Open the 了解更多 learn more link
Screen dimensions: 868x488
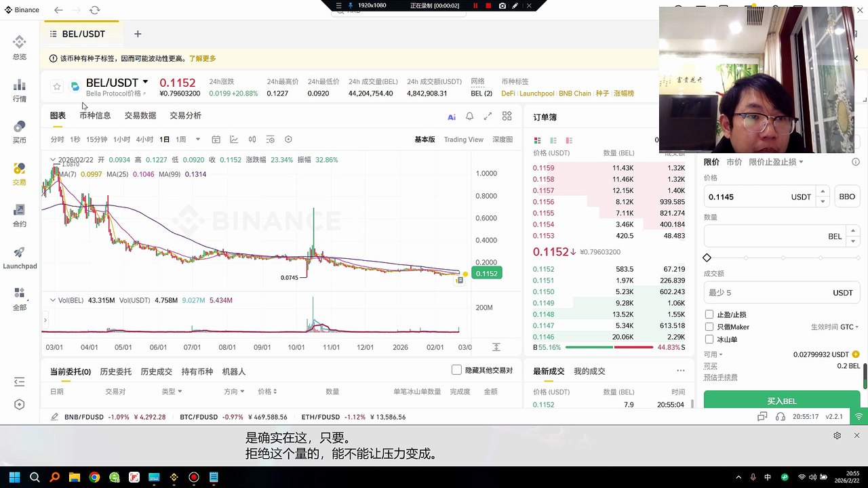click(x=202, y=59)
